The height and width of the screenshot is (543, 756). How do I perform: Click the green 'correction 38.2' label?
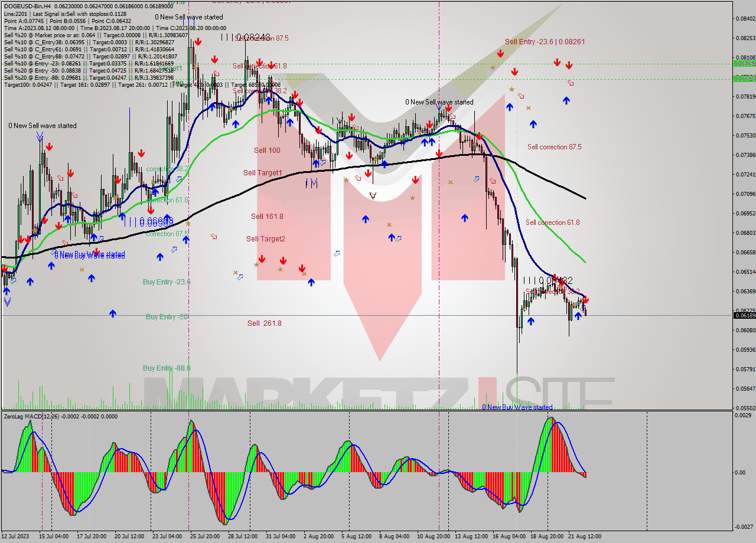[x=167, y=168]
